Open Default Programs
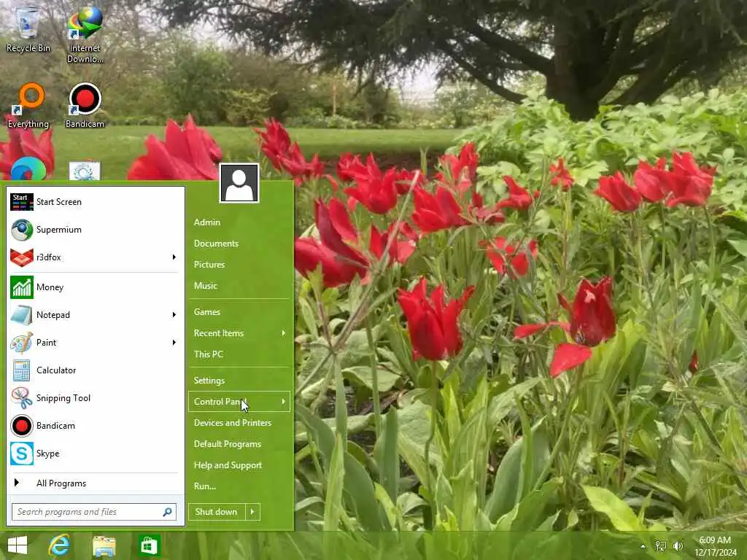Image resolution: width=747 pixels, height=560 pixels. click(228, 444)
